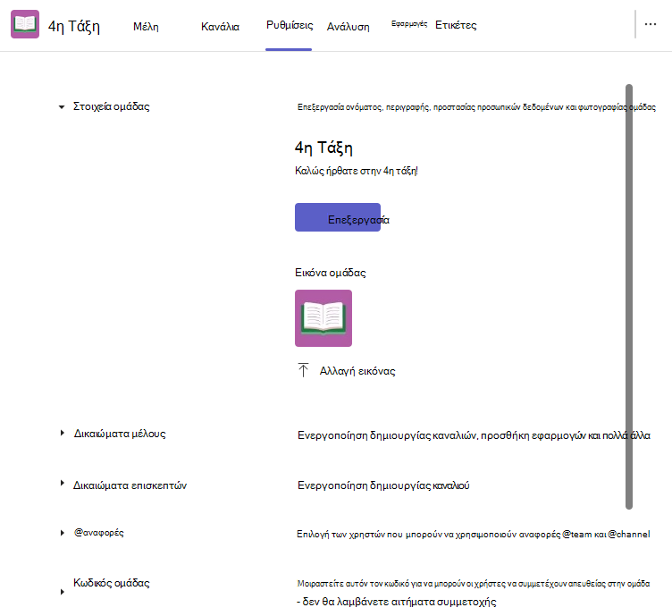Collapse the Στοιχεία ομάδας section arrow
Screen dimensions: 672x616
62,106
